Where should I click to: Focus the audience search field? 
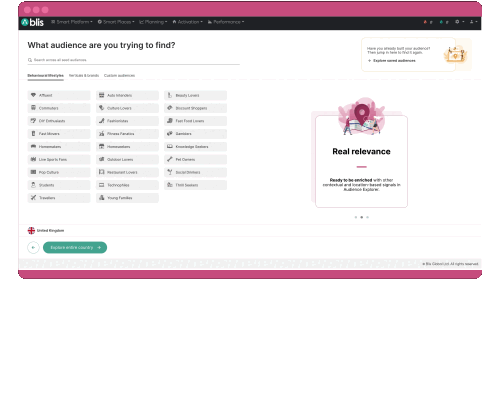[133, 60]
